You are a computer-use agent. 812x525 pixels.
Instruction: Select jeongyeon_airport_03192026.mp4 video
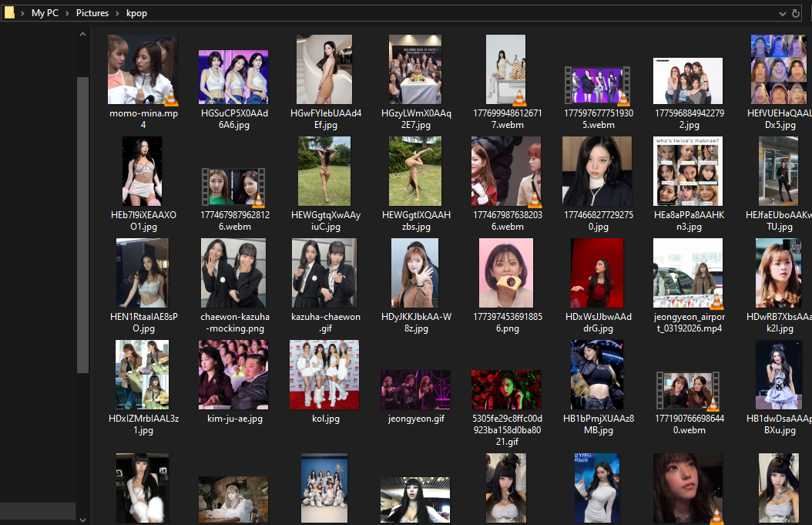688,273
